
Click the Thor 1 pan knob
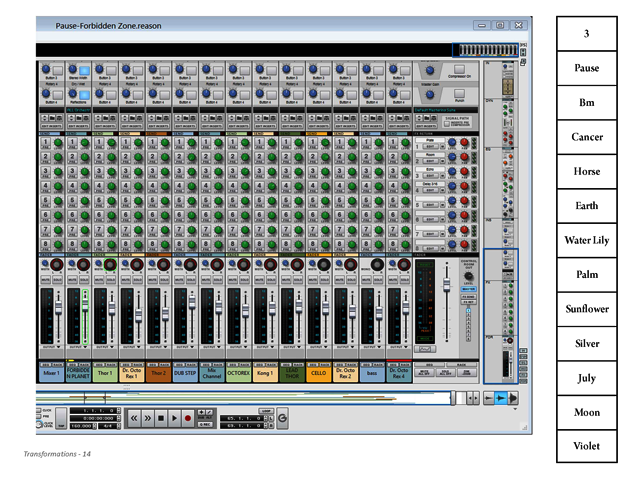click(x=110, y=264)
